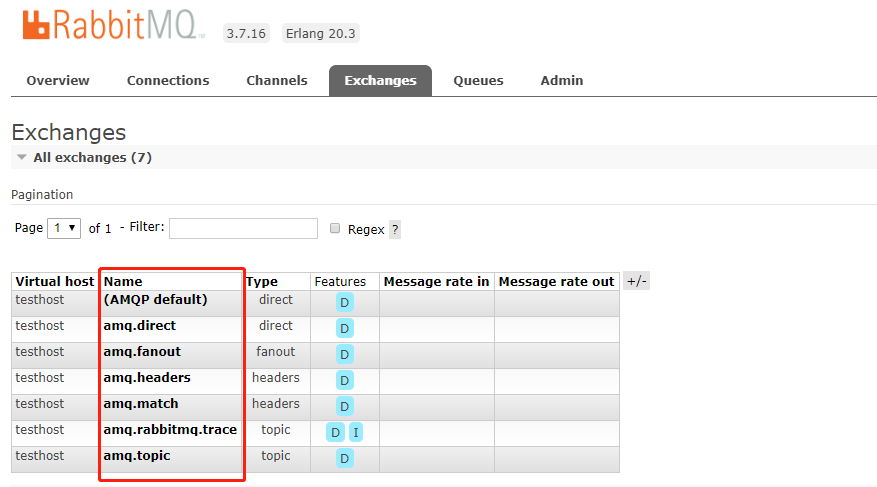Click the D feature badge for amq.topic
This screenshot has width=877, height=487.
click(x=345, y=458)
